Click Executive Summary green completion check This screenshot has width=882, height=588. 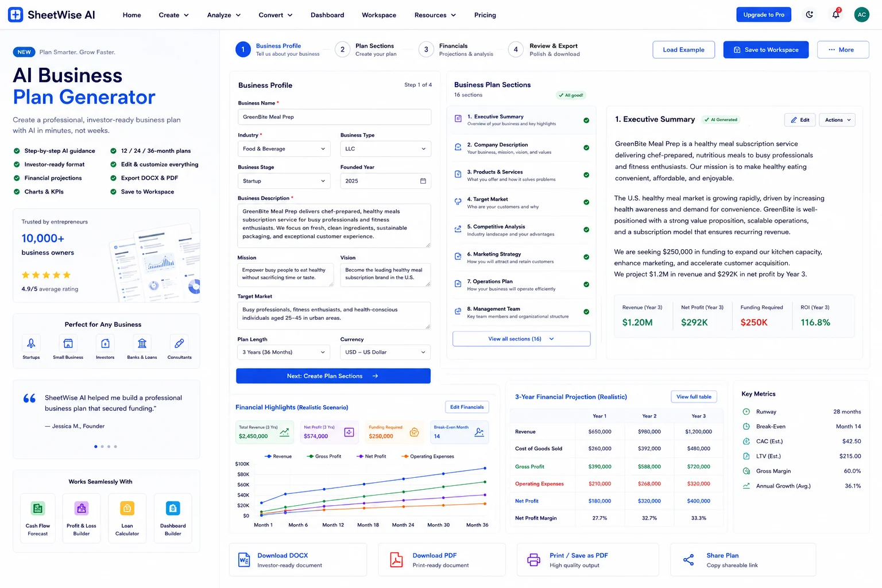586,121
